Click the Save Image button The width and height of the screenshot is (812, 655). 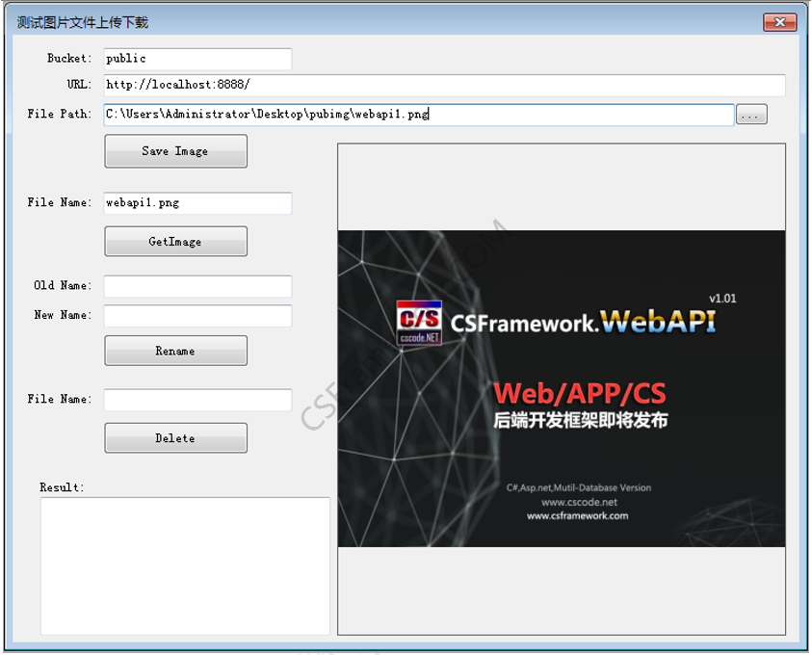click(175, 151)
